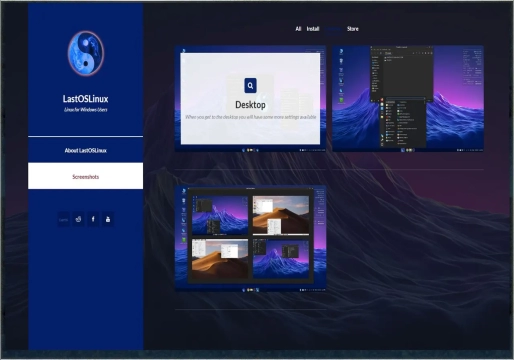
Task: Open the Desktop screenshot thumbnail
Action: (250, 99)
